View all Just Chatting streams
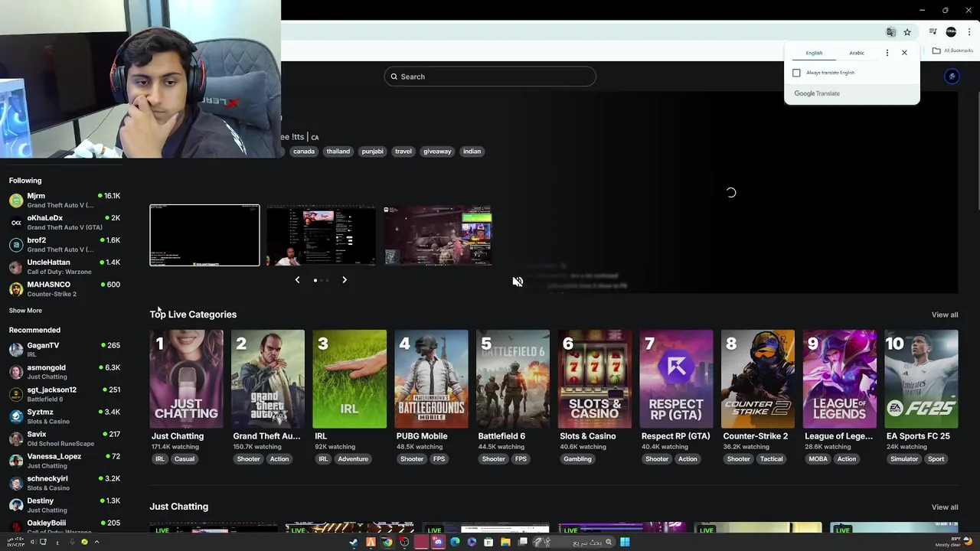 (x=945, y=507)
